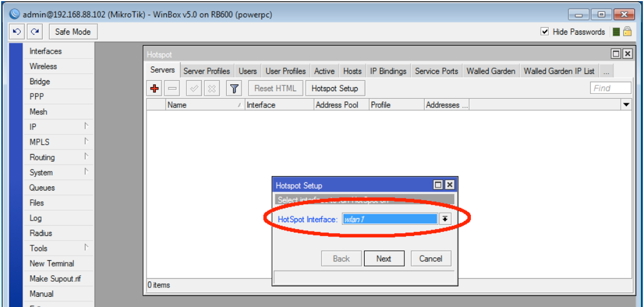Open Radius in the sidebar menu

(x=59, y=234)
